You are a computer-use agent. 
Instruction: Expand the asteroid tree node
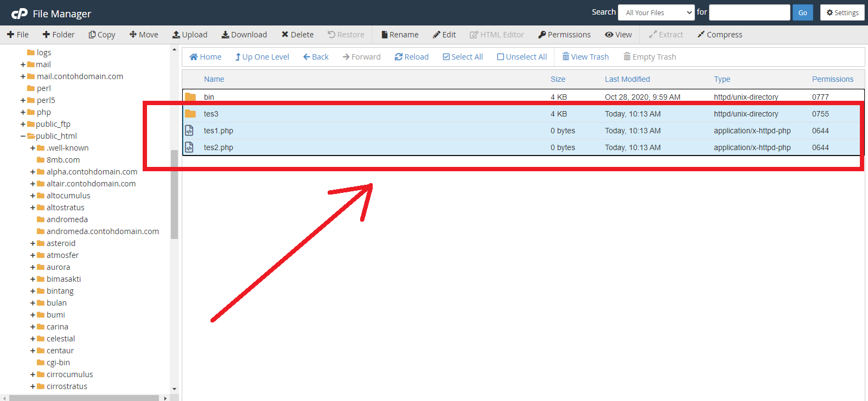pyautogui.click(x=33, y=243)
